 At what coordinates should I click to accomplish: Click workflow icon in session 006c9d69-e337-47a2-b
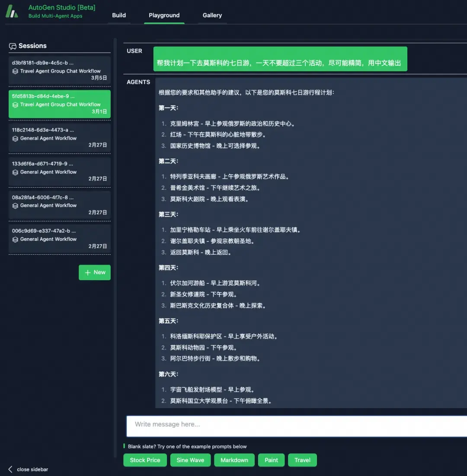pyautogui.click(x=15, y=239)
